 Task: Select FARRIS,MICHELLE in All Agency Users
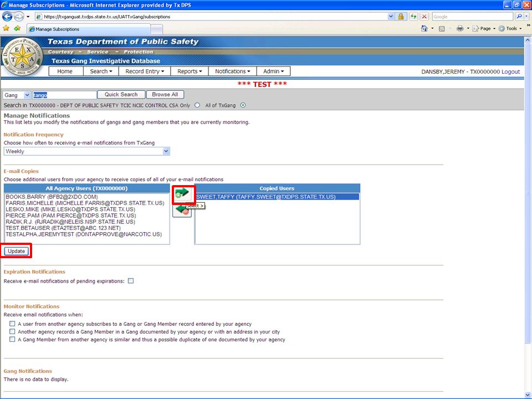pyautogui.click(x=87, y=203)
